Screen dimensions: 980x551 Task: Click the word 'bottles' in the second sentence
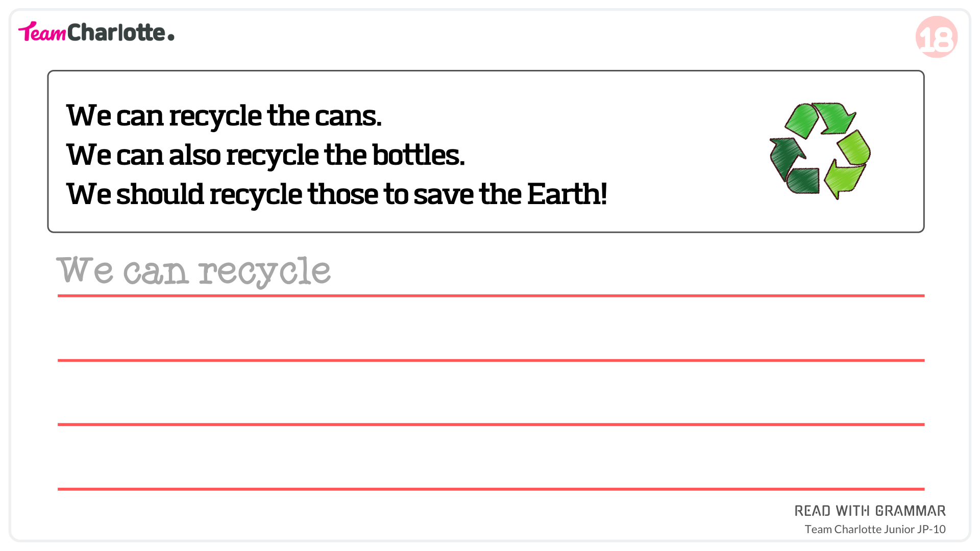tap(416, 155)
